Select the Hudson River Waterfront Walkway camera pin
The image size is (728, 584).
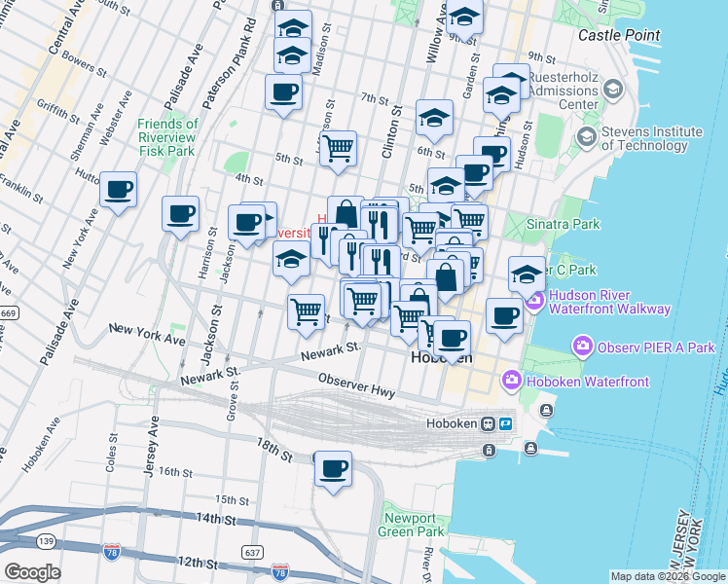pos(535,301)
